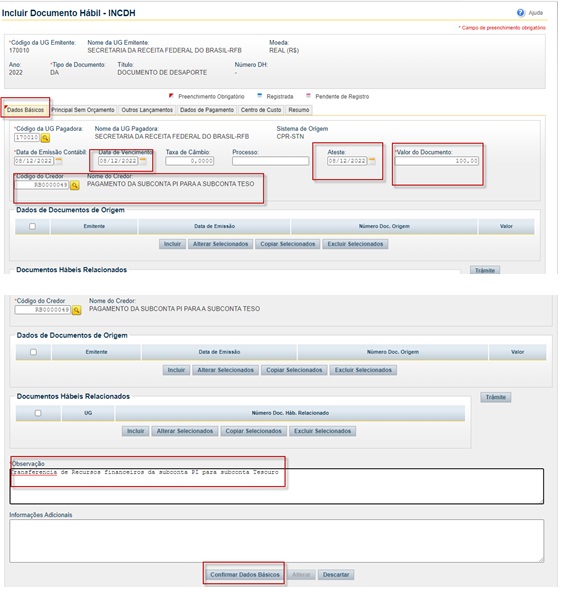The width and height of the screenshot is (566, 595).
Task: Focus the Valor do Documento field
Action: (x=437, y=161)
